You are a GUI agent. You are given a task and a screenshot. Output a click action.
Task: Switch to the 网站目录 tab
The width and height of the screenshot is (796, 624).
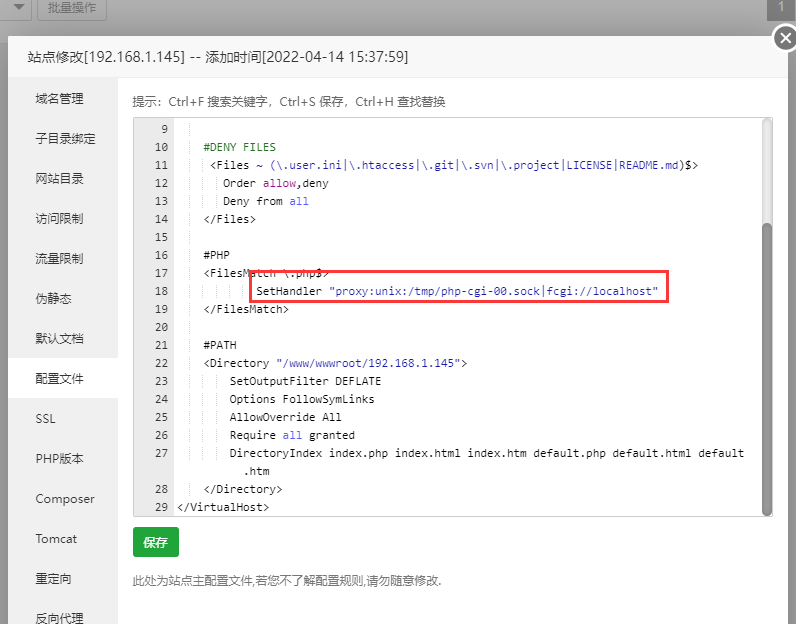(59, 179)
